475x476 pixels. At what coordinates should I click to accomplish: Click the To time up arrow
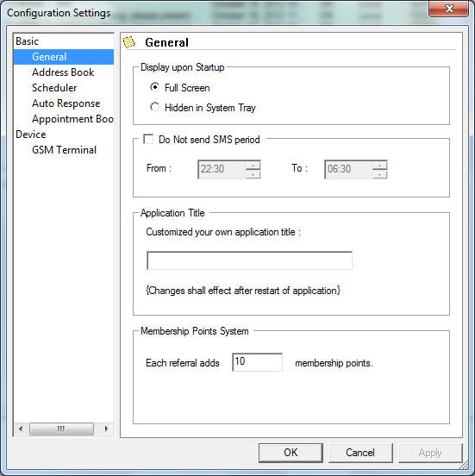[x=379, y=165]
